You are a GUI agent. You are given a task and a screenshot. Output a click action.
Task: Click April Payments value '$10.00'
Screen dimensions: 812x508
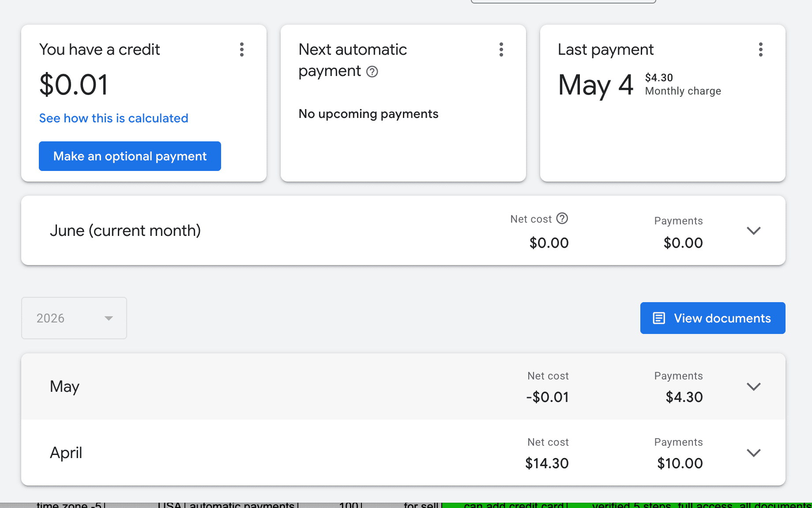(x=680, y=463)
